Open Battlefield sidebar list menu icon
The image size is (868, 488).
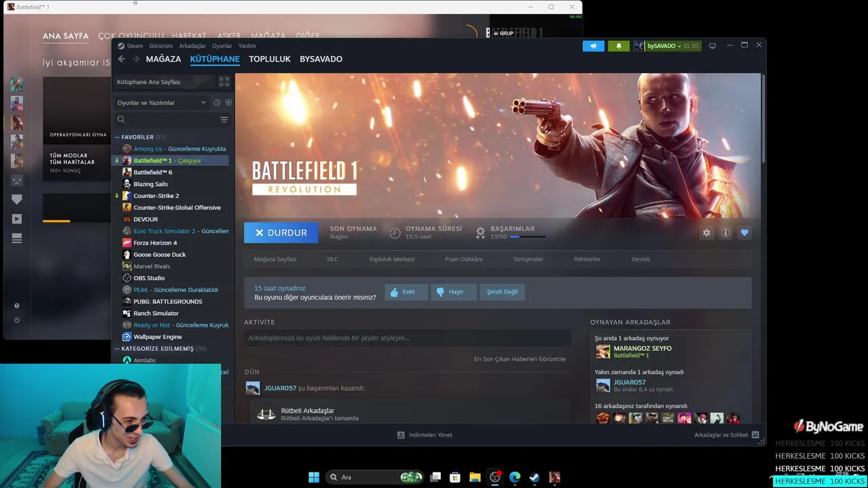pyautogui.click(x=17, y=239)
